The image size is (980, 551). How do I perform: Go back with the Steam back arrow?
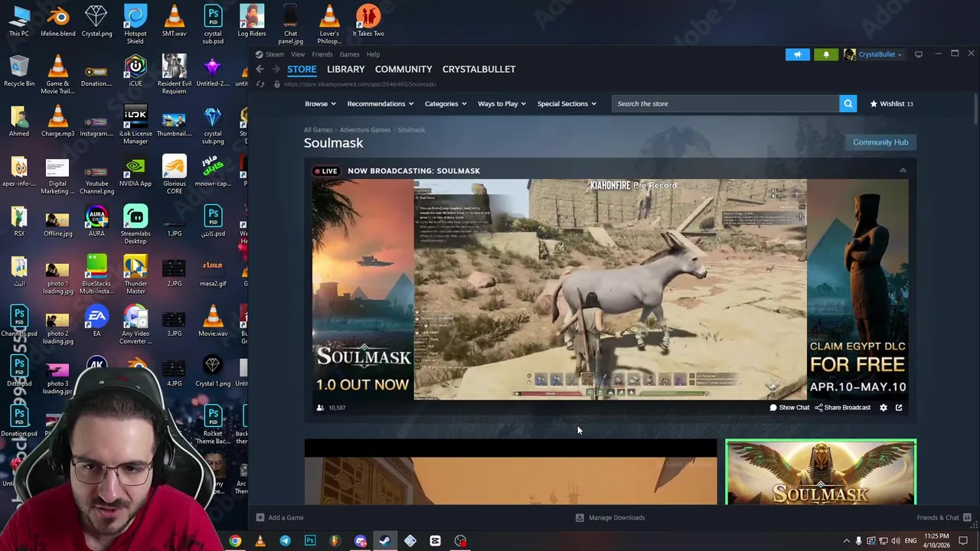[260, 69]
